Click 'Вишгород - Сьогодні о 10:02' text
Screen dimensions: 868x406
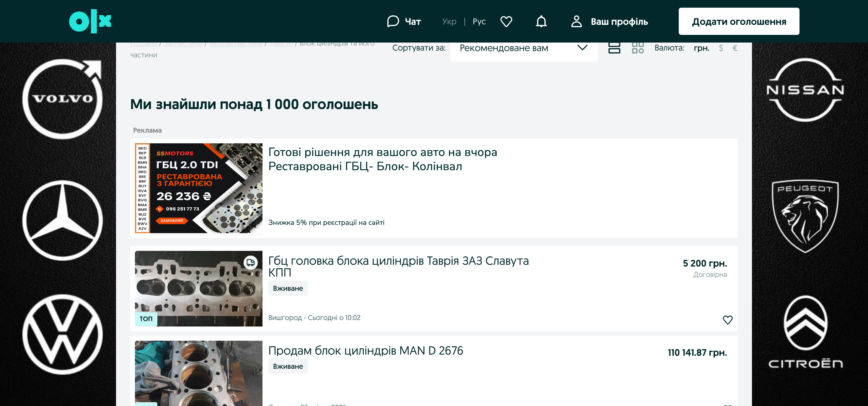tap(314, 318)
